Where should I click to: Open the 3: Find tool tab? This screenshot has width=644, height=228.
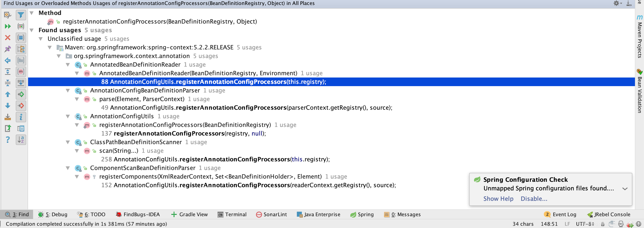(x=17, y=214)
